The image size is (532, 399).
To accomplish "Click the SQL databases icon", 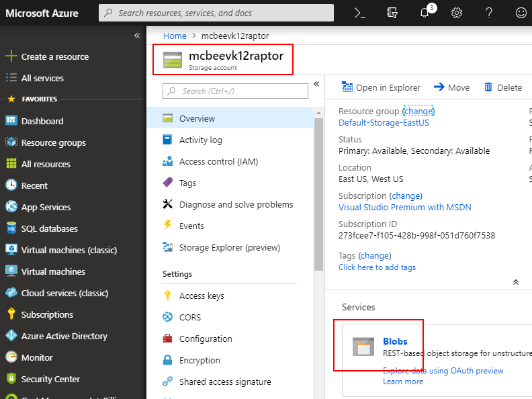I will tap(11, 228).
